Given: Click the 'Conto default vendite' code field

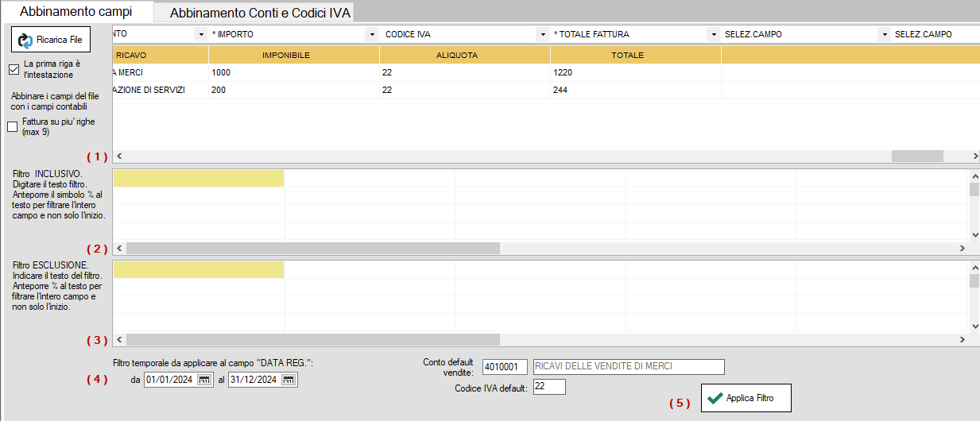Looking at the screenshot, I should [505, 366].
